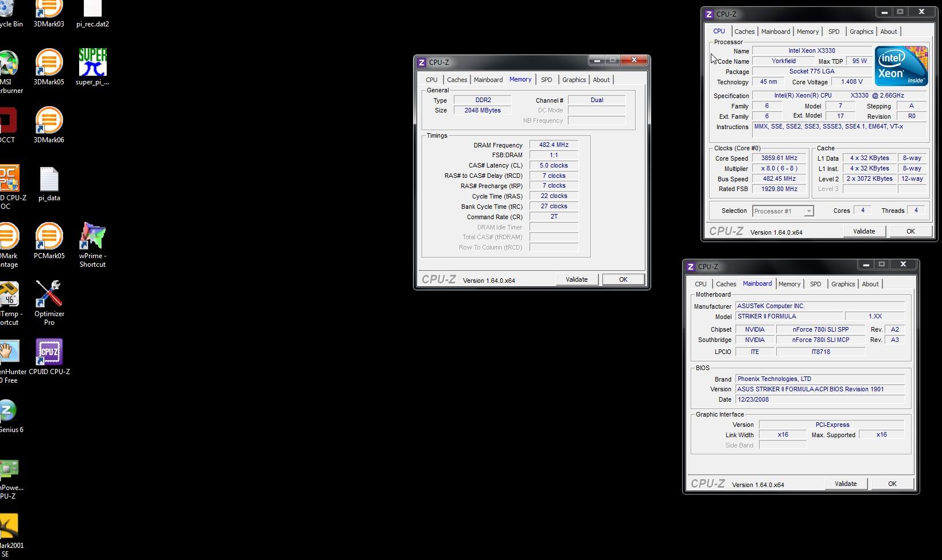
Task: Click the IT8718 LPCIO field
Action: [820, 352]
